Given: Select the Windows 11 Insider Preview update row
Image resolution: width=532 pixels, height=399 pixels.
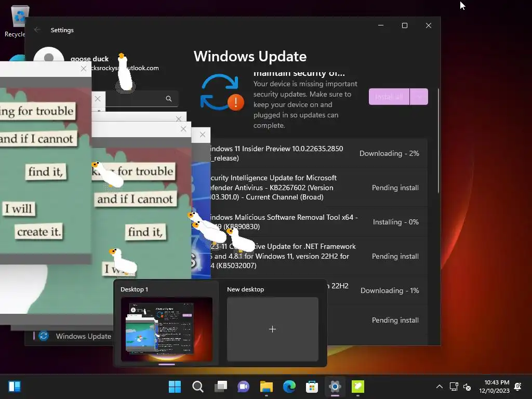Looking at the screenshot, I should pos(319,153).
